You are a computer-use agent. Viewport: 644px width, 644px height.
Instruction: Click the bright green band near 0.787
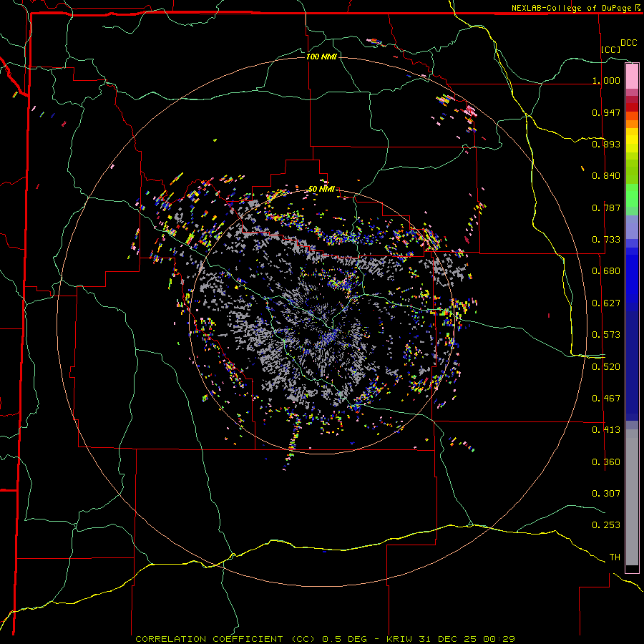632,195
